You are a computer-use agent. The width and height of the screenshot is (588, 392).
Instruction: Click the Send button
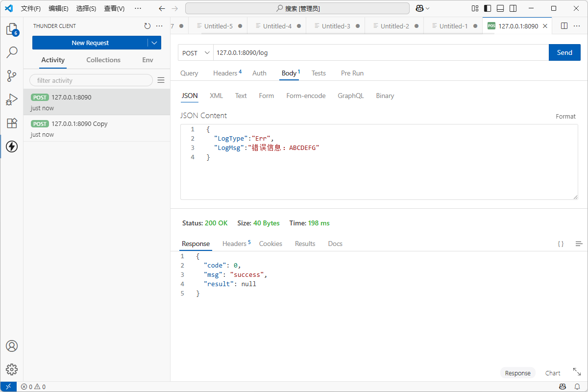tap(564, 53)
